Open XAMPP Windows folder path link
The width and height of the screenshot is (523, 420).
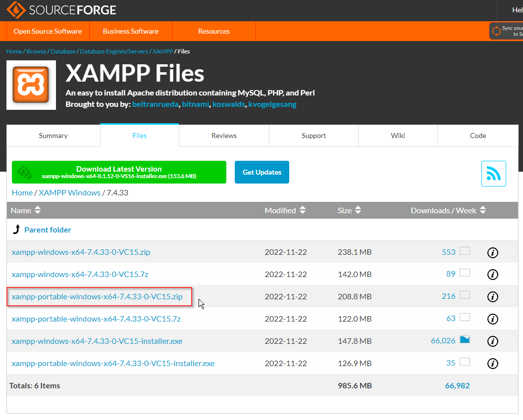70,193
